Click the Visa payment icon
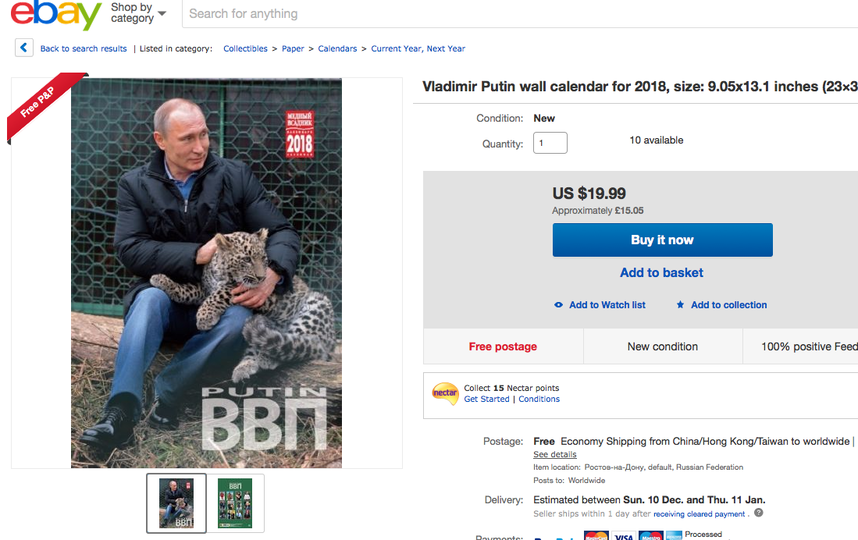 click(623, 537)
